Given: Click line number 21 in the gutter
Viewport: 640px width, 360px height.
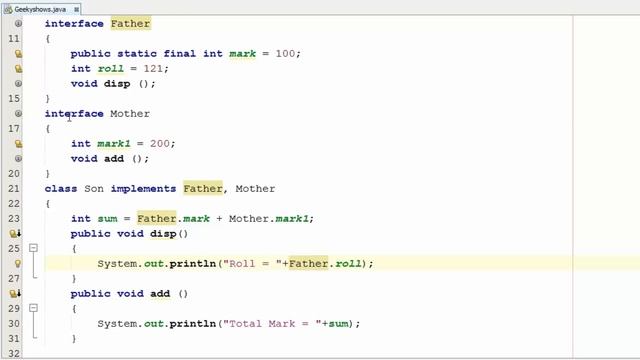Looking at the screenshot, I should 13,189.
